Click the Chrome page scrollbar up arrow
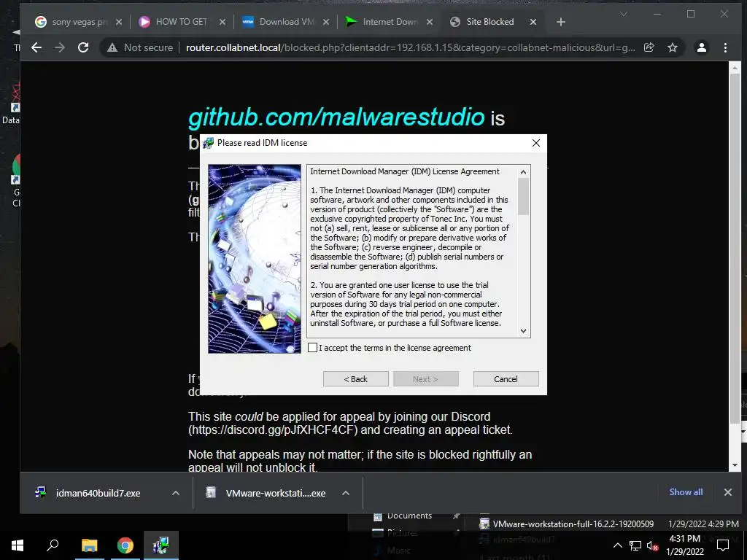Viewport: 747px width, 560px height. pos(735,68)
